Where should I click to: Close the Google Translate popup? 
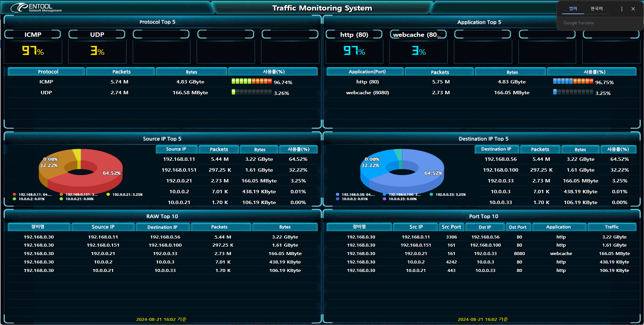pyautogui.click(x=633, y=9)
